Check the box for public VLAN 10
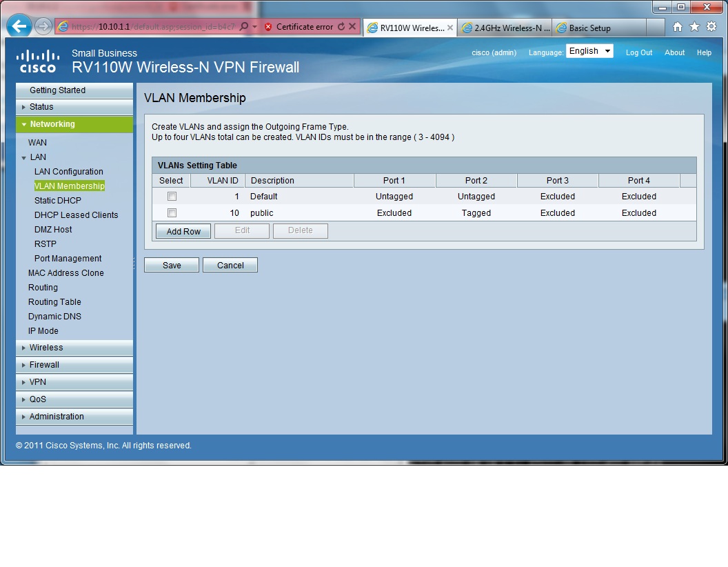Viewport: 728px width, 567px height. (172, 212)
